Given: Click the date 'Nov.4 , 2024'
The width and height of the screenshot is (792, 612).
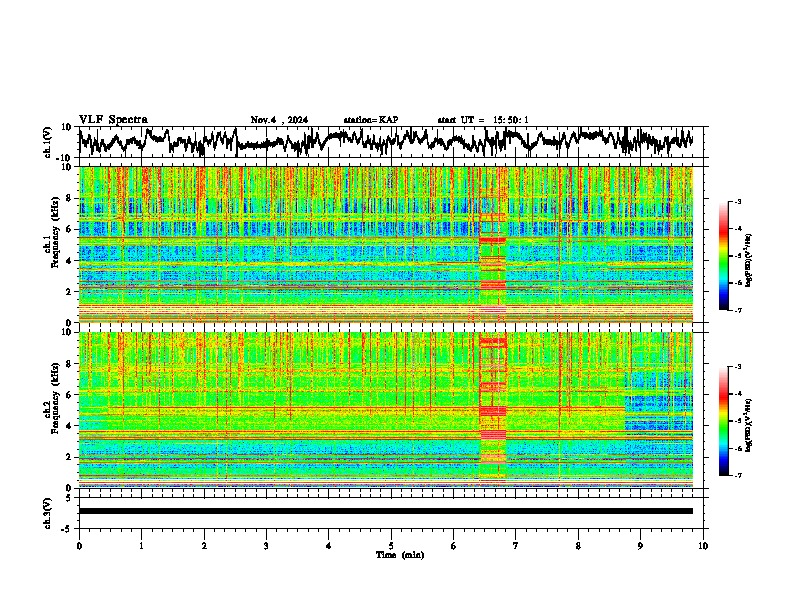Looking at the screenshot, I should pos(279,120).
